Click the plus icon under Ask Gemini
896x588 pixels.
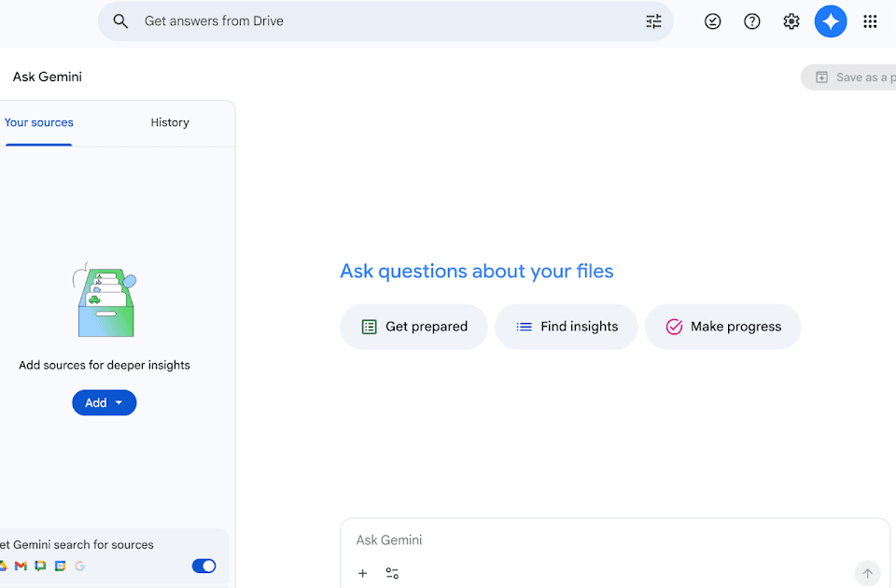(x=363, y=573)
